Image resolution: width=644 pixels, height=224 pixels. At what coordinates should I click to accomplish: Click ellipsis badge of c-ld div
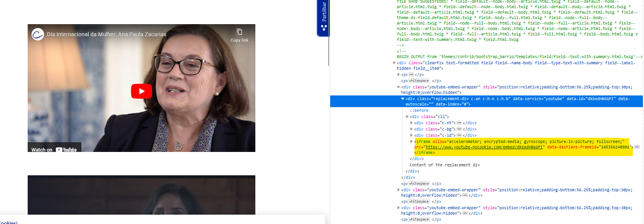459,135
